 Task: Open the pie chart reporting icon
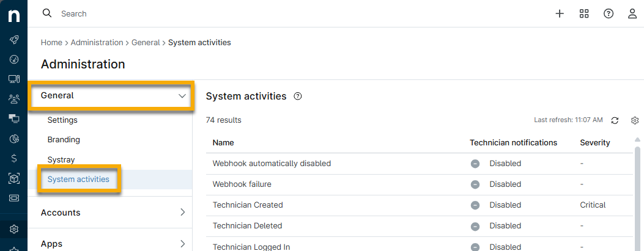click(x=13, y=139)
